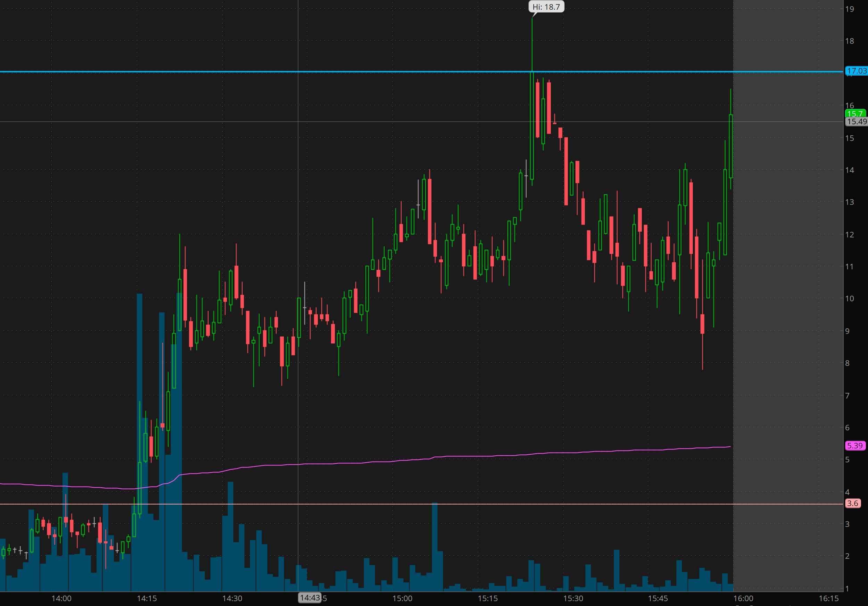
Task: Click the 16:00 time axis label
Action: [x=743, y=598]
